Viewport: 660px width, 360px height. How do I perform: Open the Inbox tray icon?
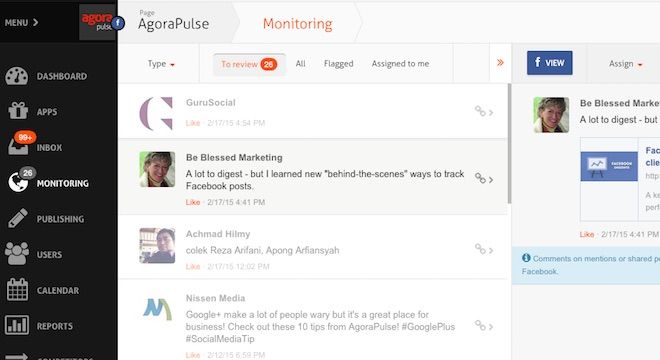pyautogui.click(x=18, y=146)
